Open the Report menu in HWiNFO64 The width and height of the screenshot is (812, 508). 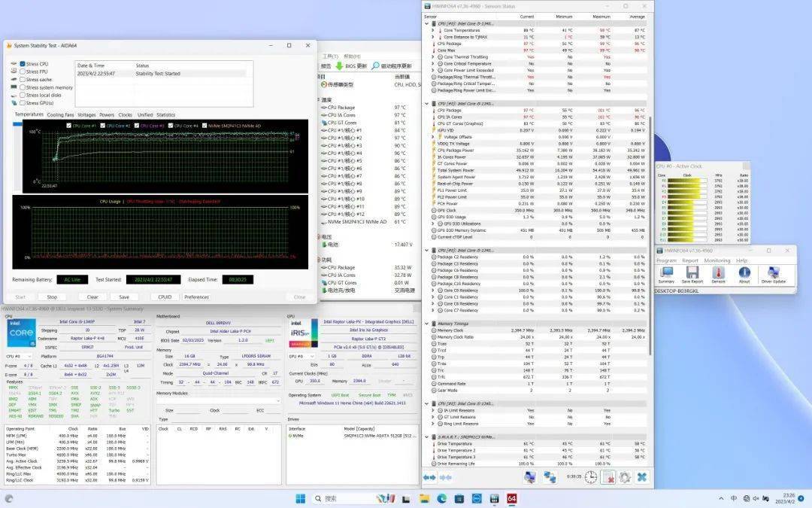click(689, 260)
